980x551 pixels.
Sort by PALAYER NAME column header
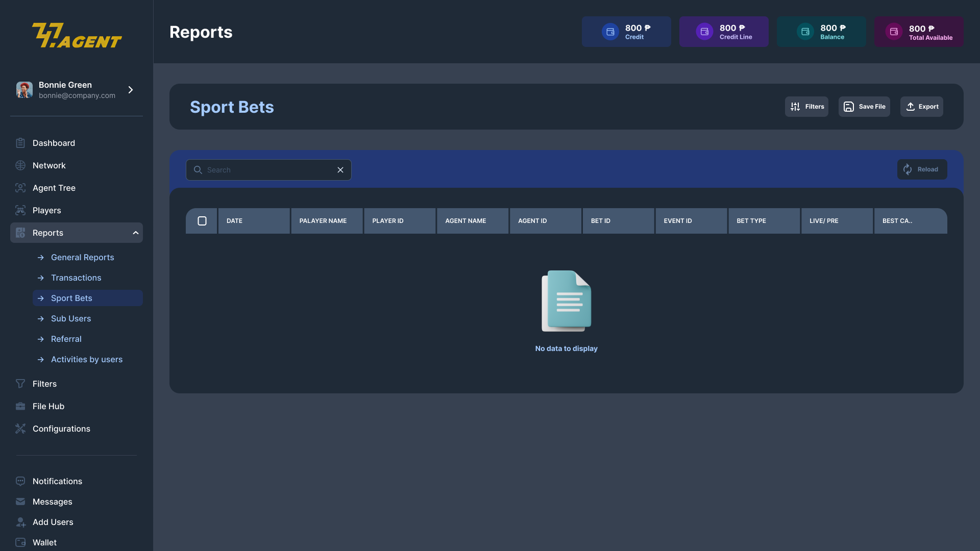click(327, 221)
